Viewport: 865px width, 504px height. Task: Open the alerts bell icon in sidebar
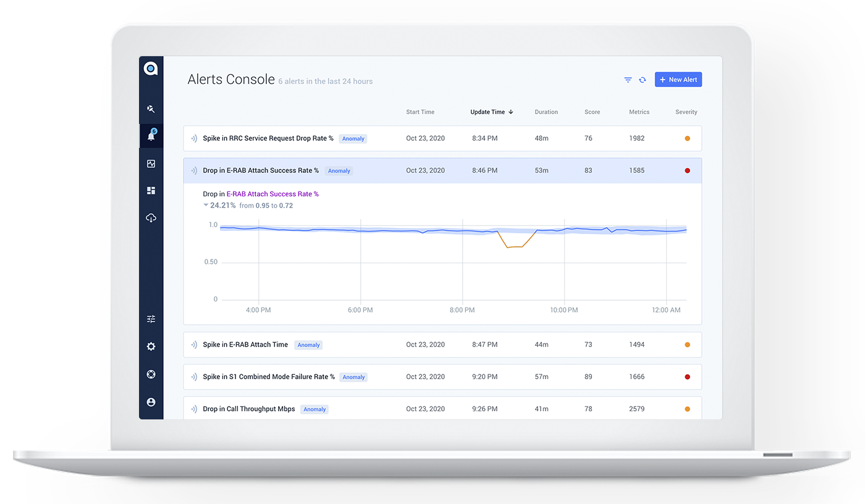pos(151,135)
